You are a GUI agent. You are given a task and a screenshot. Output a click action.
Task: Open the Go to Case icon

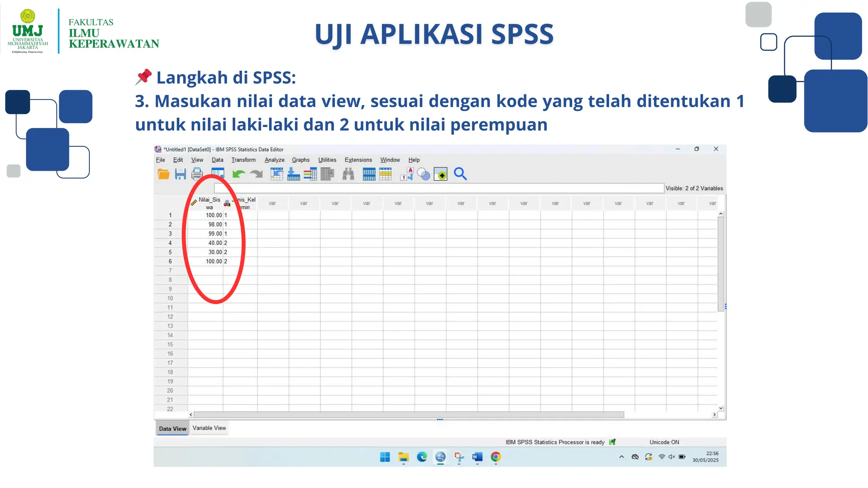[x=277, y=174]
